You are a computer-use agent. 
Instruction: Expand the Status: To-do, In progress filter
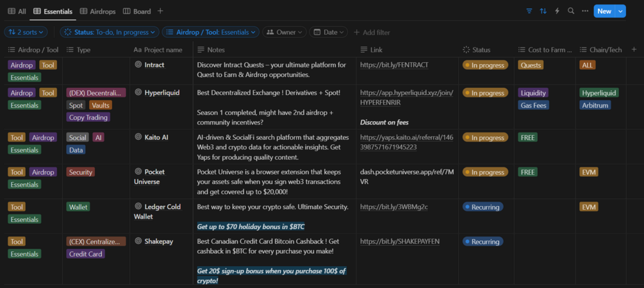[110, 32]
